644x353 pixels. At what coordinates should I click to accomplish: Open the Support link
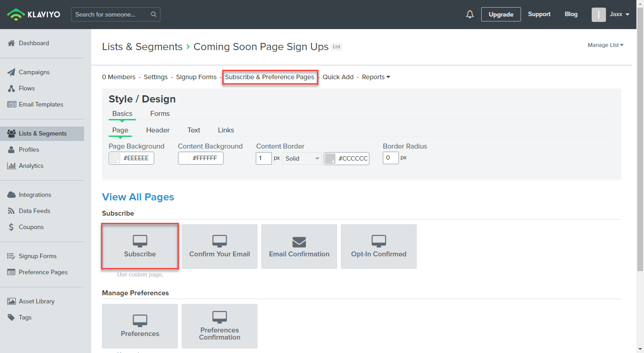pyautogui.click(x=539, y=14)
